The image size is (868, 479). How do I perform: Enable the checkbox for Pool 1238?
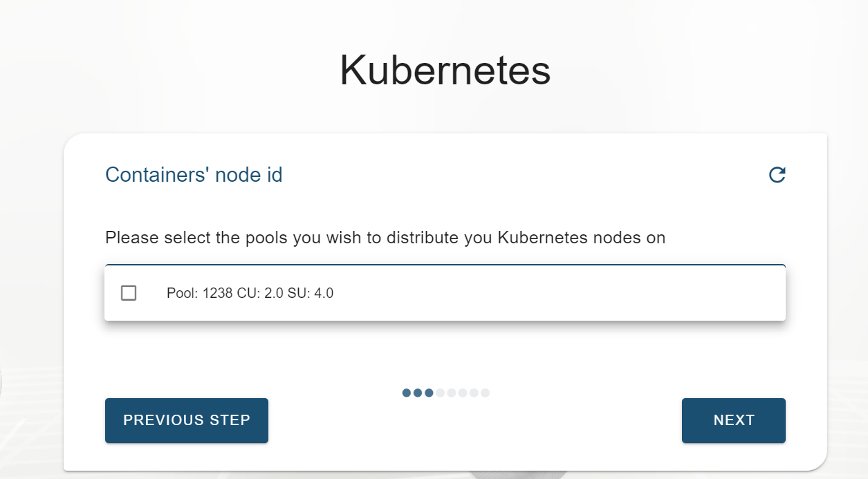[x=128, y=293]
